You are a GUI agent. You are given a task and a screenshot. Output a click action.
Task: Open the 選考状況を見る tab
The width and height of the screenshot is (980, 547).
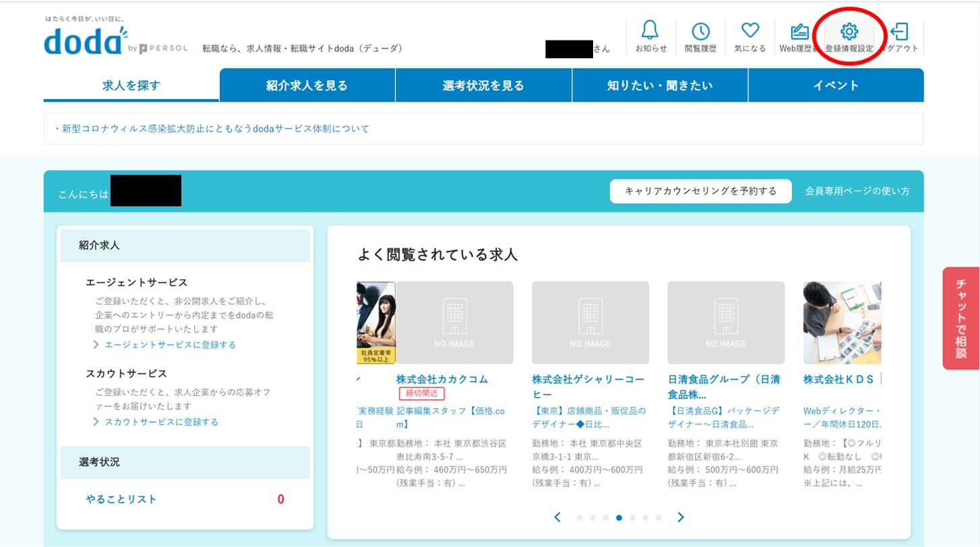(x=483, y=86)
